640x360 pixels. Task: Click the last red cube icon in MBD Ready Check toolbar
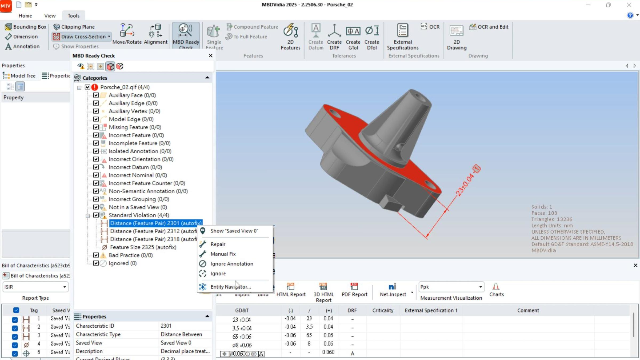[120, 66]
